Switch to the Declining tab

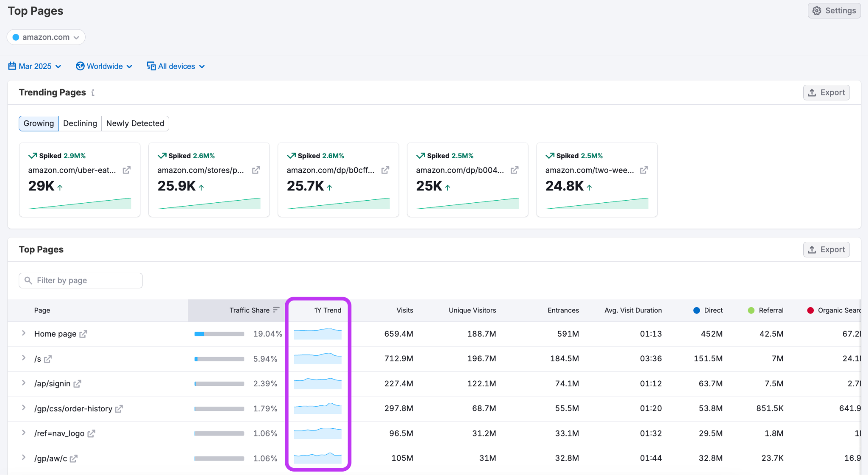tap(80, 123)
